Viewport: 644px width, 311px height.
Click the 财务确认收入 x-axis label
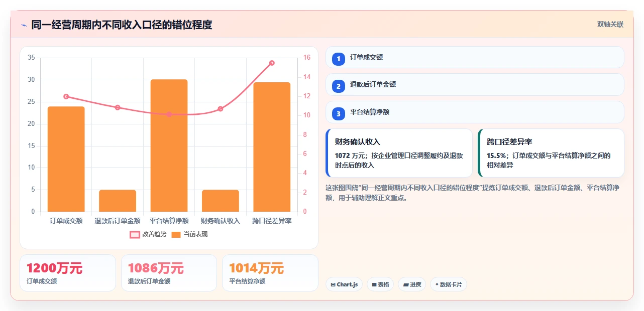pyautogui.click(x=221, y=221)
